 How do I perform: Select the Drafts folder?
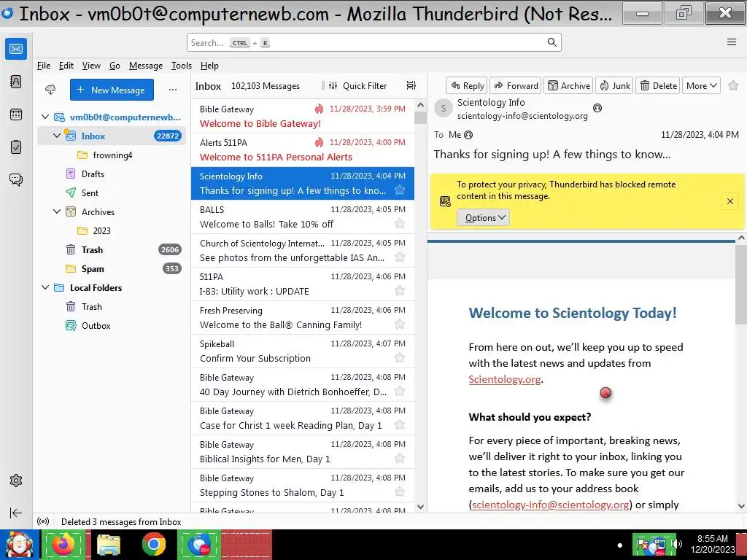[111, 174]
